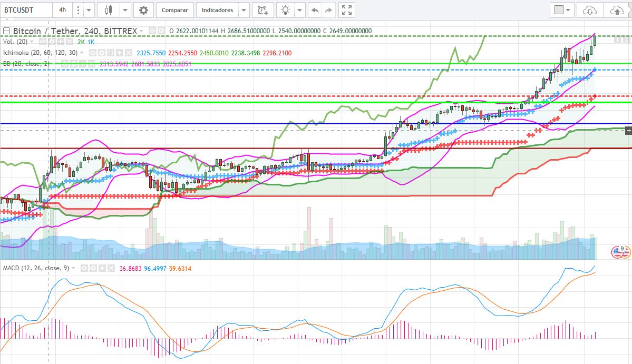The height and width of the screenshot is (364, 632).
Task: Click the plus icon for Vol. (20)
Action: click(61, 42)
